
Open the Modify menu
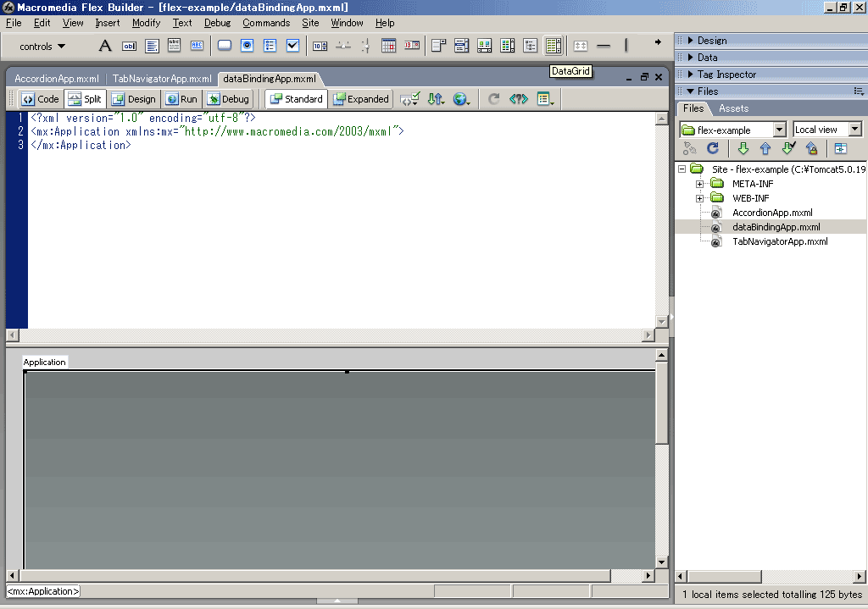click(x=146, y=23)
